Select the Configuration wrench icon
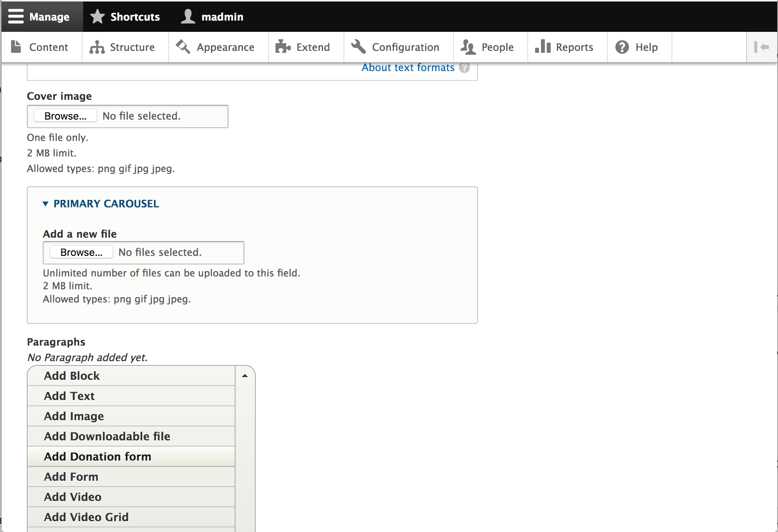Screen dimensions: 778x532 (358, 47)
